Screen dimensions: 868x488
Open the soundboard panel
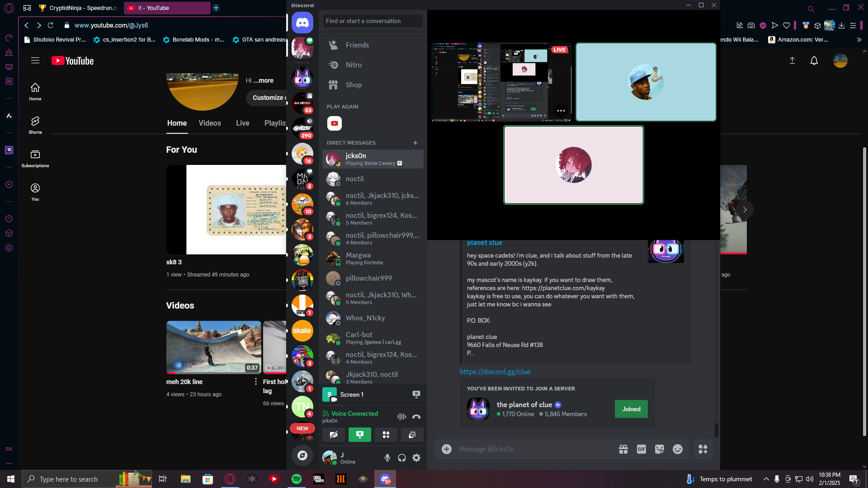click(x=412, y=435)
